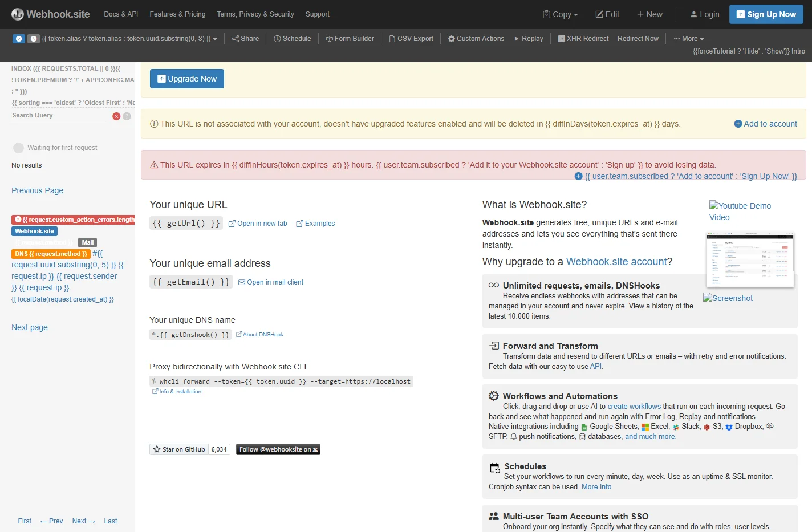The image size is (812, 532).
Task: Click the sorting Oldest First toggle text
Action: point(73,103)
